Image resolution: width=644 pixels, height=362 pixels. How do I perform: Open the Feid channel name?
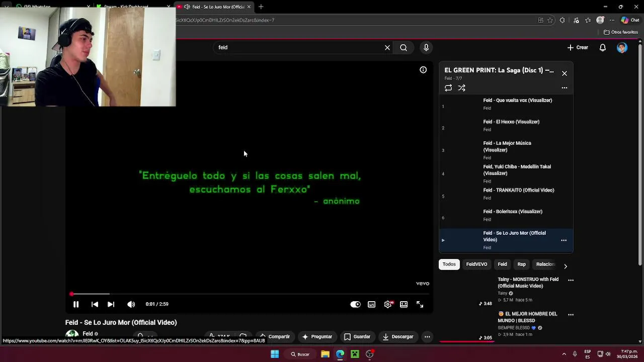click(x=88, y=334)
